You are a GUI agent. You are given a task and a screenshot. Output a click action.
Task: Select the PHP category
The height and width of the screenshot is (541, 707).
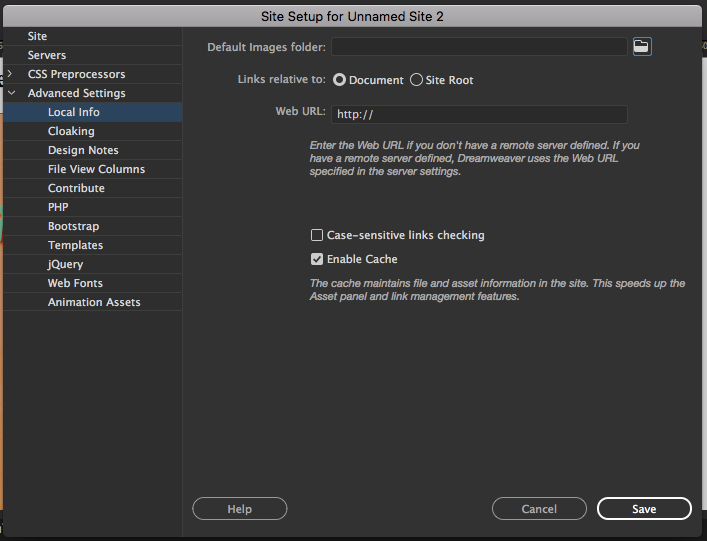pos(58,207)
